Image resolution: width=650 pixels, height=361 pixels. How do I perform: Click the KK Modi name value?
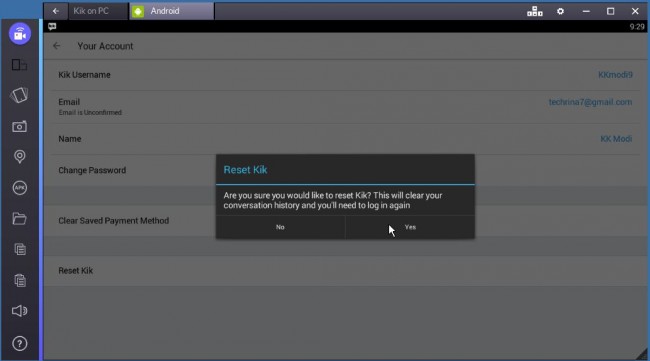[x=616, y=139]
